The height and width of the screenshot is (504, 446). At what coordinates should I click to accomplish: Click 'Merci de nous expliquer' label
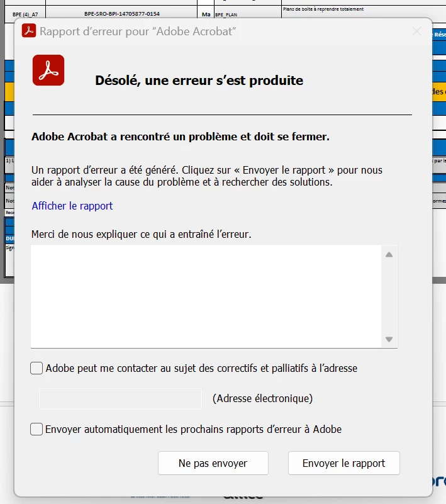pos(141,234)
